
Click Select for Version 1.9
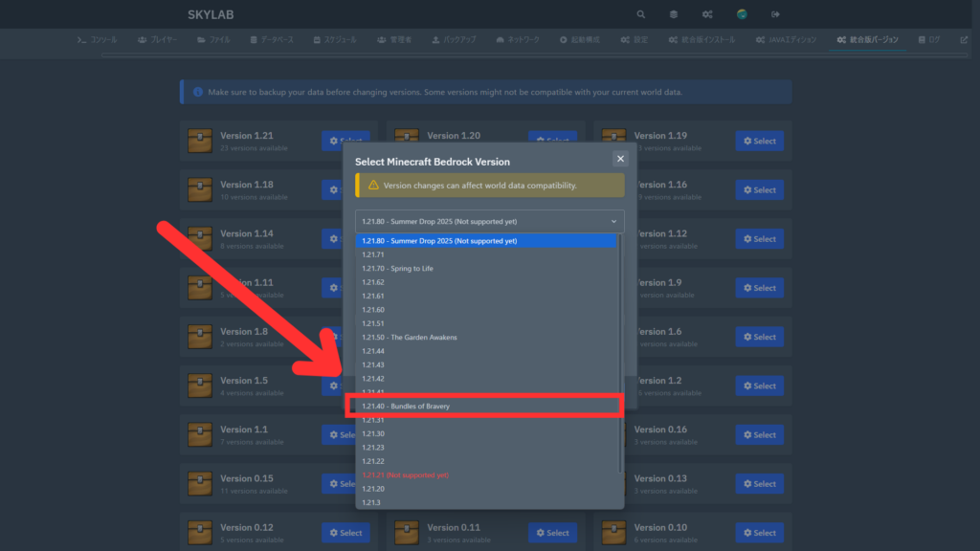tap(759, 288)
